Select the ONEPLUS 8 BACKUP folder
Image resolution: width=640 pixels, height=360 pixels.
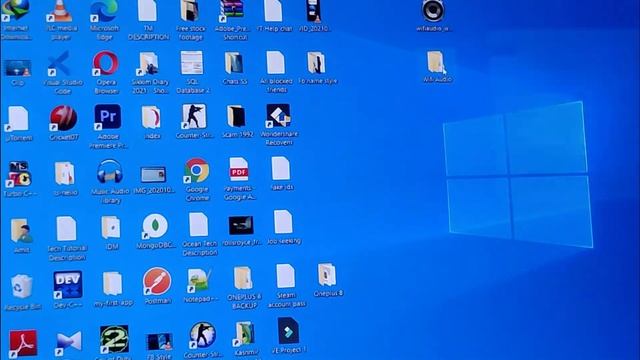[243, 279]
